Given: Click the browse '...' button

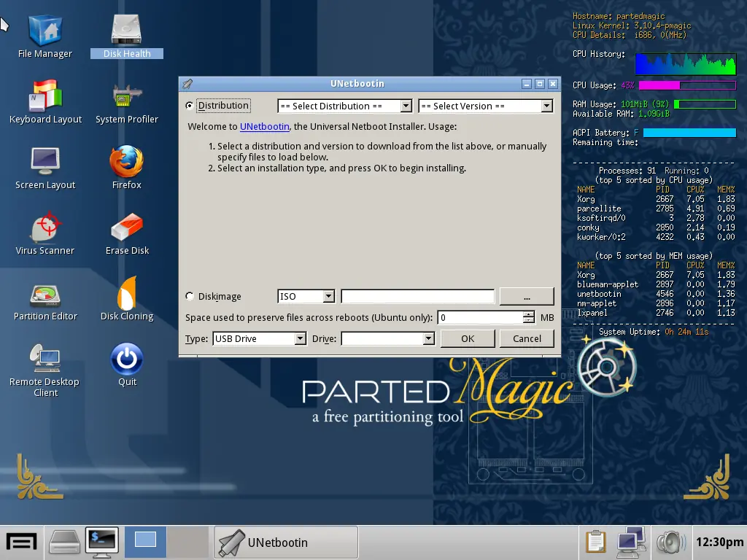Looking at the screenshot, I should click(x=527, y=296).
